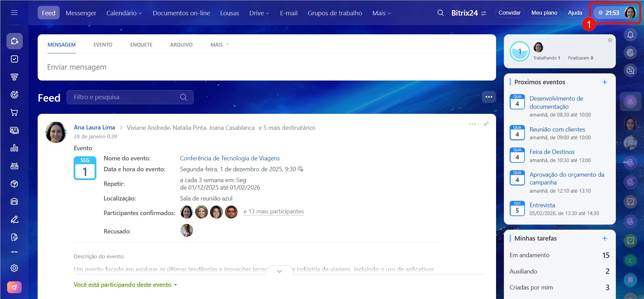The image size is (644, 299).
Task: Expand the Calendário dropdown menu
Action: (x=124, y=13)
